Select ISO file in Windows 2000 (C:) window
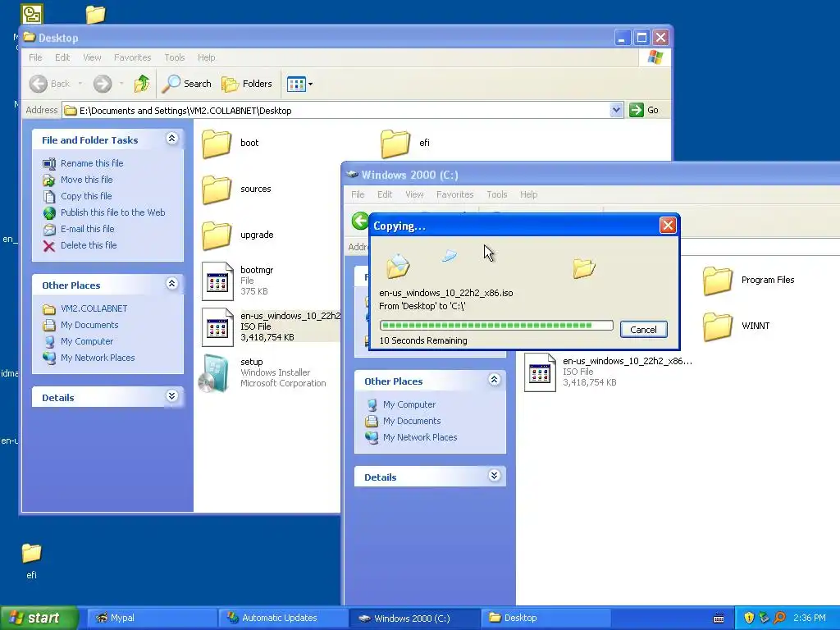 pyautogui.click(x=540, y=372)
